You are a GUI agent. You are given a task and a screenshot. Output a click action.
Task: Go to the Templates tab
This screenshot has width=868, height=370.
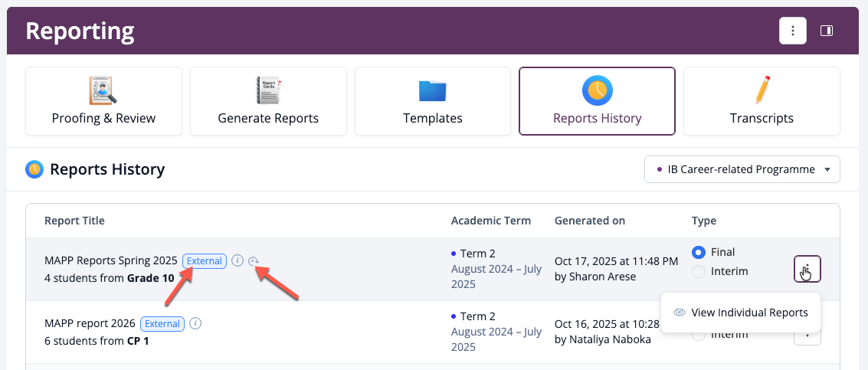pyautogui.click(x=433, y=101)
